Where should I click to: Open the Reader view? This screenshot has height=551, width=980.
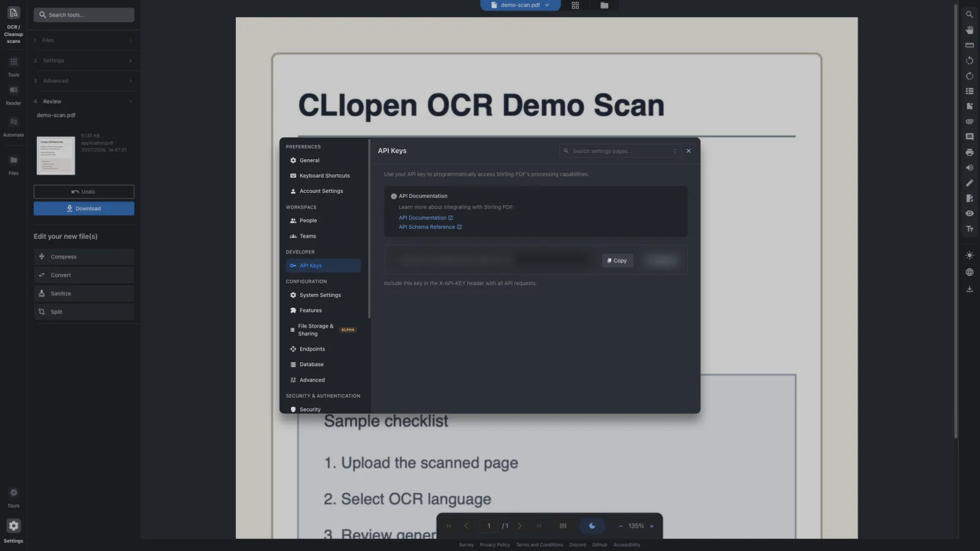point(13,95)
